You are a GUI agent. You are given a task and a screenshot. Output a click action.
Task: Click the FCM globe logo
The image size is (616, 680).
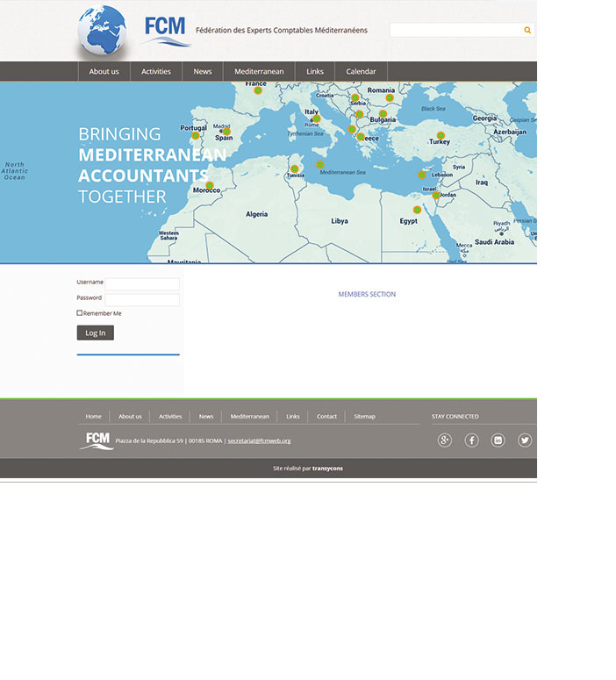pos(103,31)
